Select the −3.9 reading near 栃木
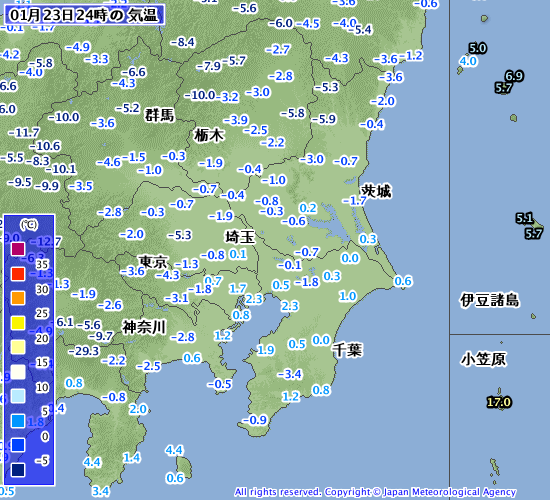The width and height of the screenshot is (550, 500). point(236,120)
